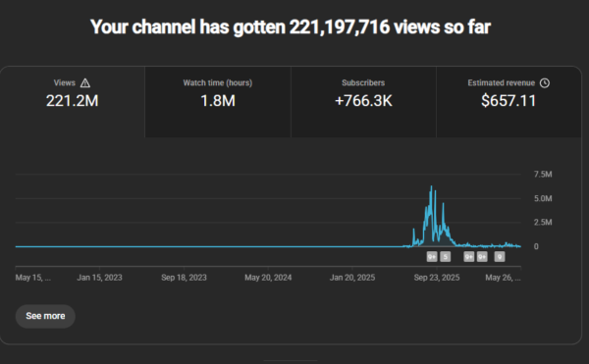The image size is (589, 364).
Task: Open the 9+ marker just left of marker 9
Action: 482,257
